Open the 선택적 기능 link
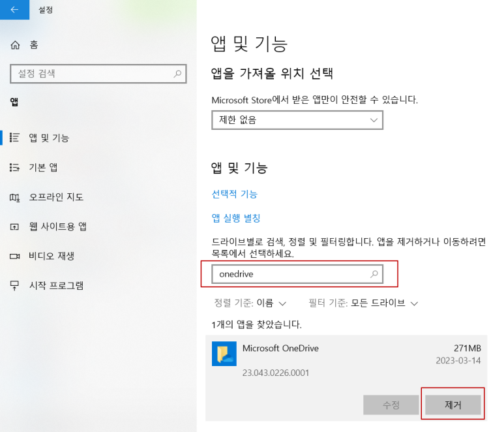Viewport: 504px width, 432px height. point(234,194)
